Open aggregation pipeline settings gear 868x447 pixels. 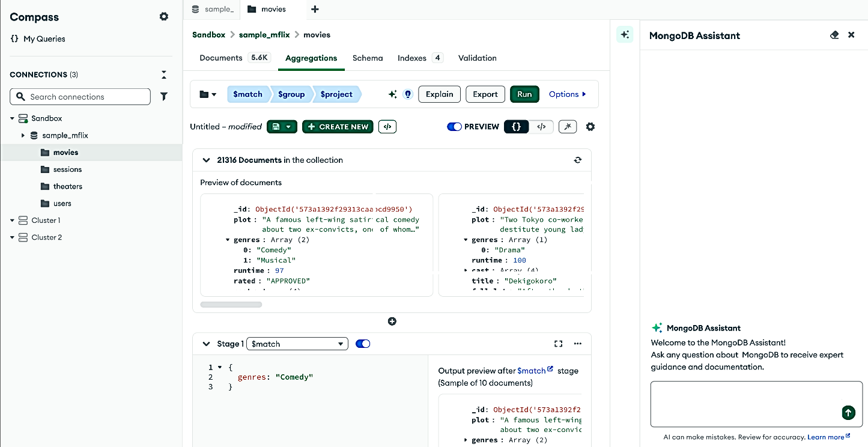pos(590,127)
